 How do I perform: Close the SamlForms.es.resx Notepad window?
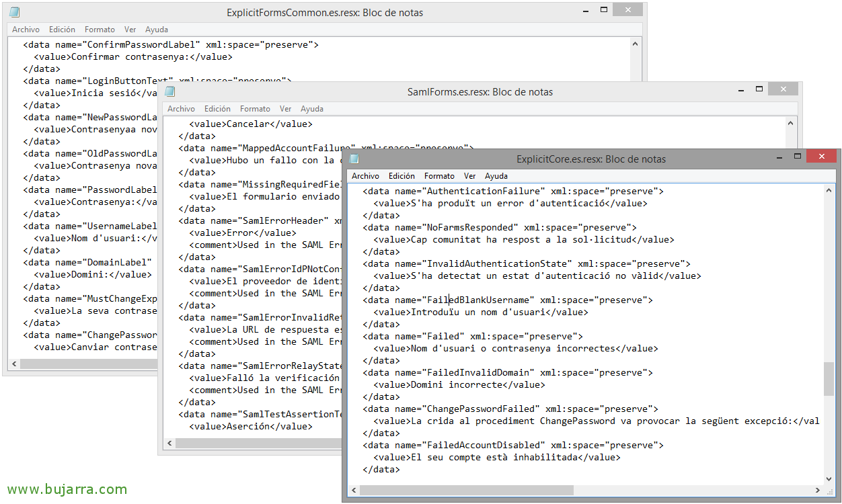(783, 89)
